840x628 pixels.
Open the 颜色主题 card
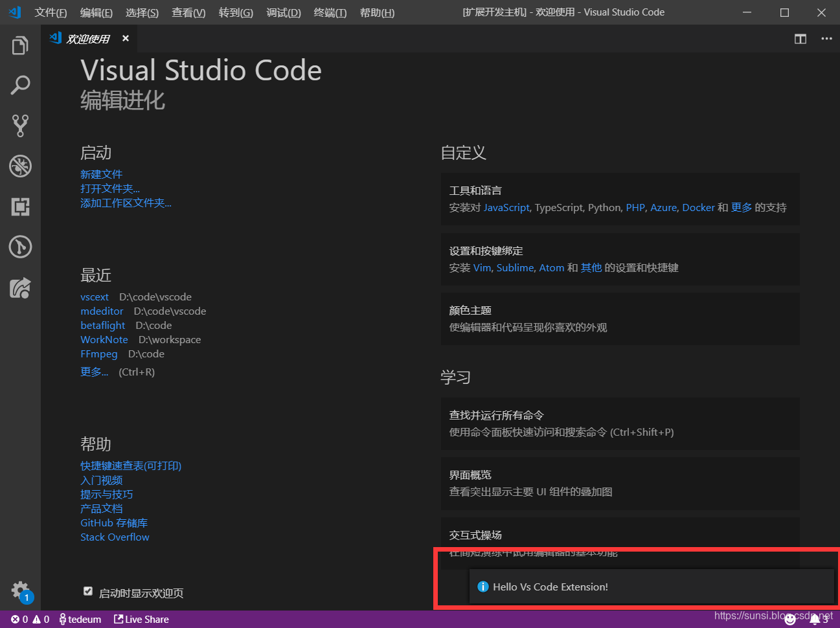[x=620, y=319]
